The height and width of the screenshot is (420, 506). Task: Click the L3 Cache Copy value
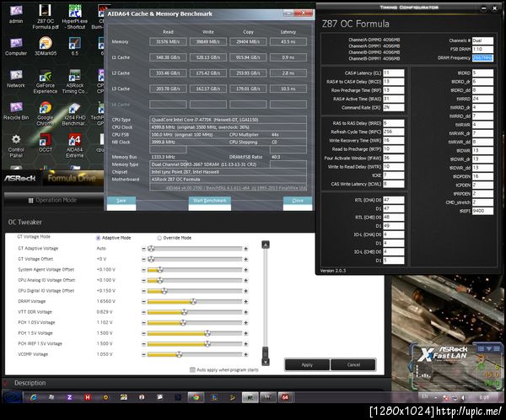(248, 89)
